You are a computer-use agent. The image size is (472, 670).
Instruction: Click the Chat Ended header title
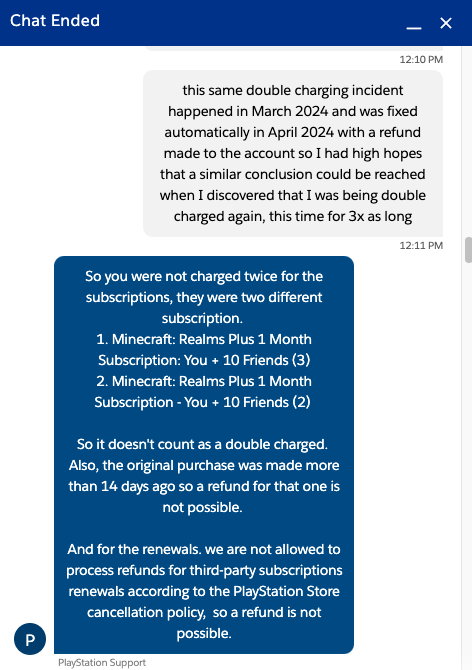55,21
